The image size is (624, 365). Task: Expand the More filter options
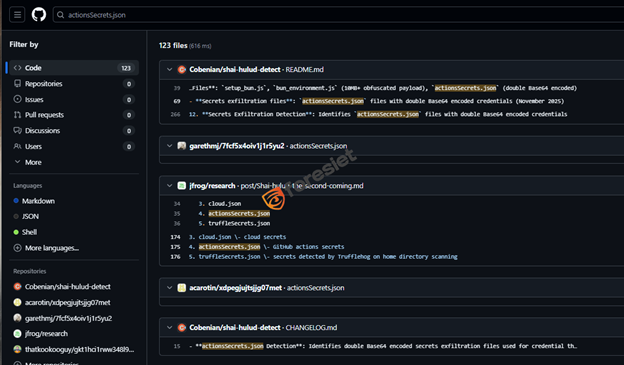[74, 162]
